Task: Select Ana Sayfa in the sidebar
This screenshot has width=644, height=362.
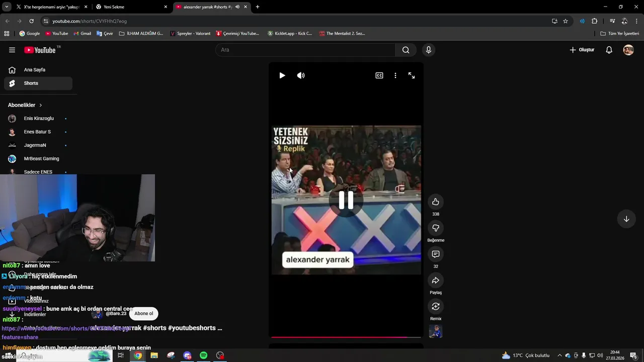Action: 38,70
